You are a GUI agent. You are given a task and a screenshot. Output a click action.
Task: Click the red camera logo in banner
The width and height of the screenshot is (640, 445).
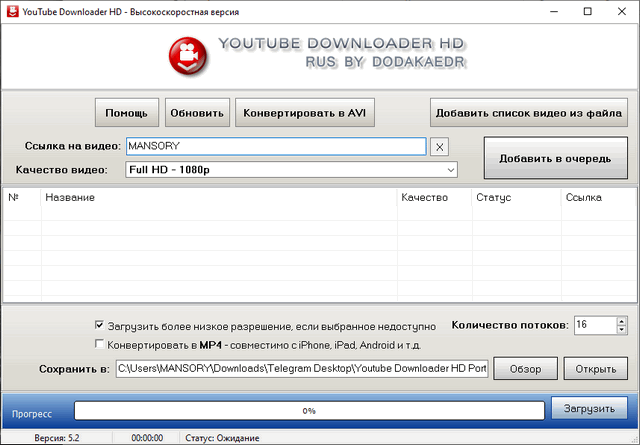(x=187, y=56)
